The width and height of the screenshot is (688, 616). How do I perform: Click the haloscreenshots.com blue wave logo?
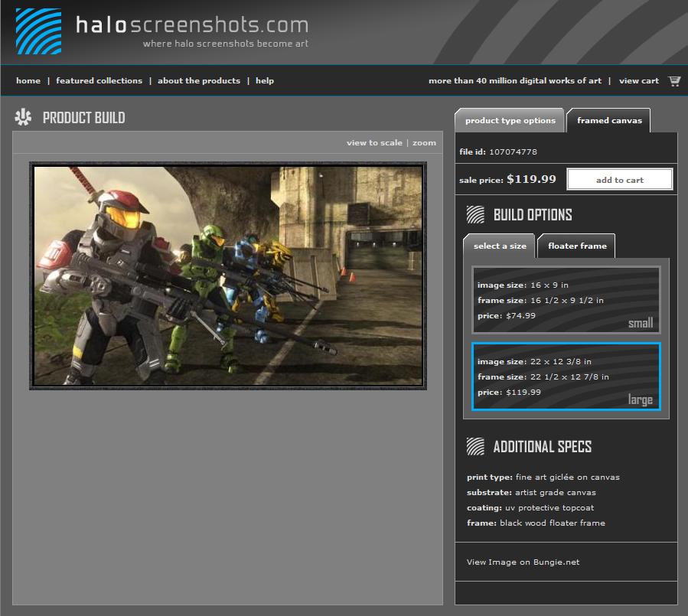coord(38,31)
